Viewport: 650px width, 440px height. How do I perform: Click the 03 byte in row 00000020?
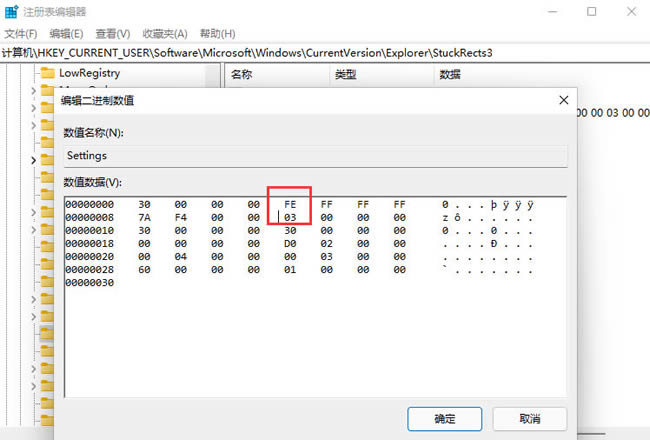(327, 257)
